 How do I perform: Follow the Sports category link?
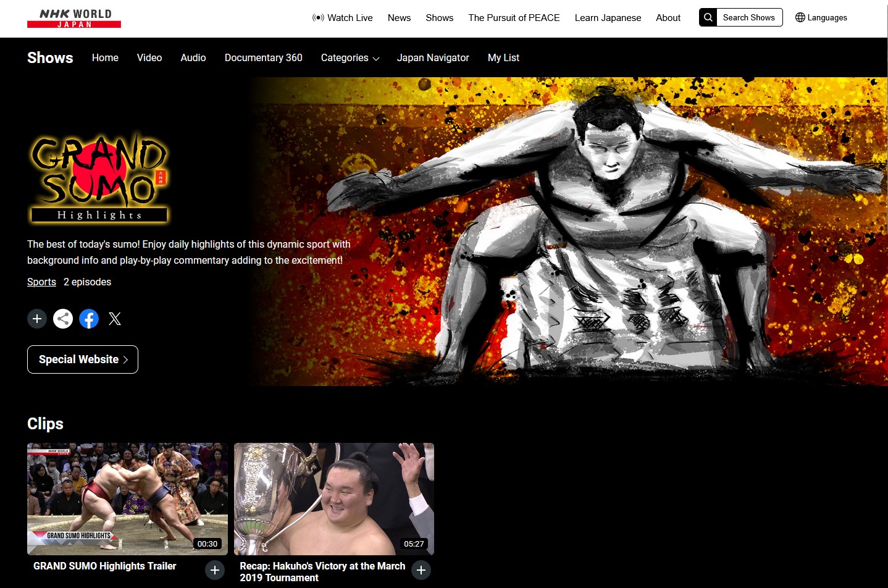coord(41,282)
